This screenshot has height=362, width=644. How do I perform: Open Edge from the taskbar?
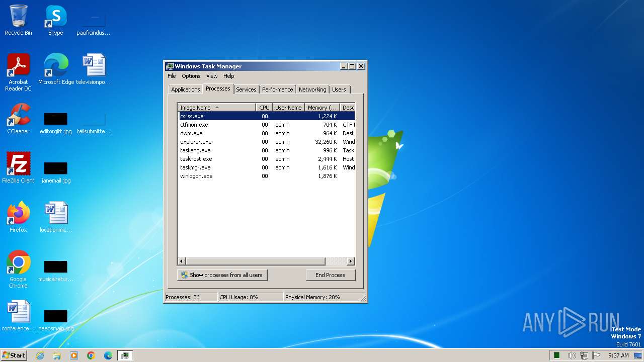(x=108, y=355)
